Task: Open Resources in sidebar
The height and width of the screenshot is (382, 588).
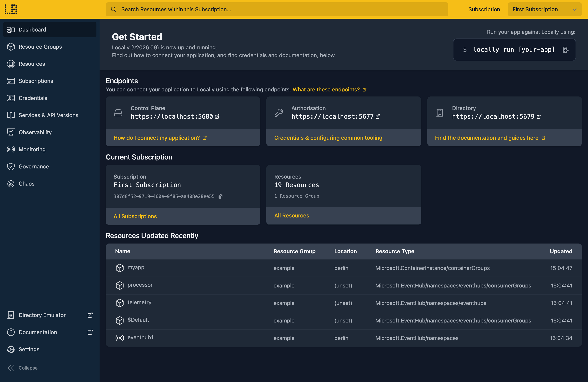Action: (x=50, y=64)
